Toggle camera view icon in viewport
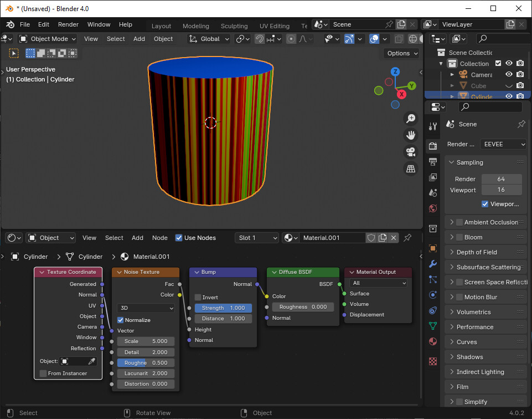The height and width of the screenshot is (419, 532). pos(411,152)
